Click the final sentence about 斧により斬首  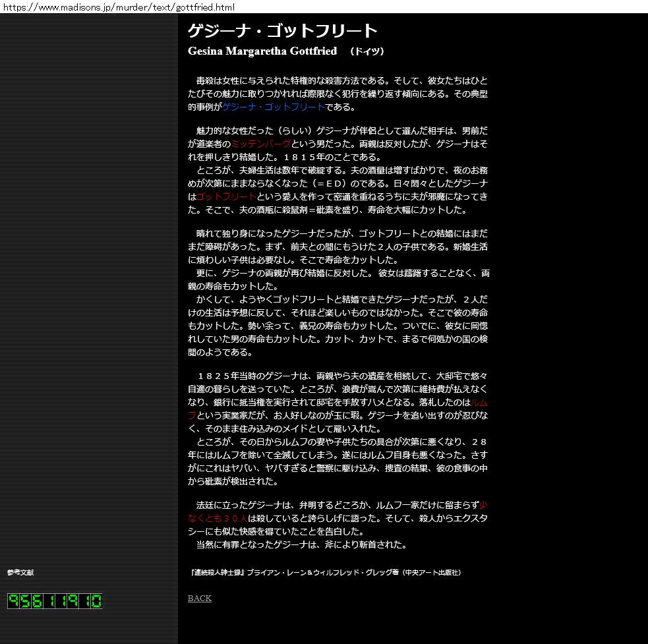click(x=301, y=544)
